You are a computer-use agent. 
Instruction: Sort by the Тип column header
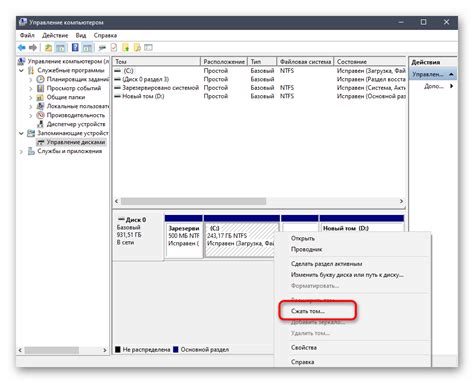[x=262, y=62]
